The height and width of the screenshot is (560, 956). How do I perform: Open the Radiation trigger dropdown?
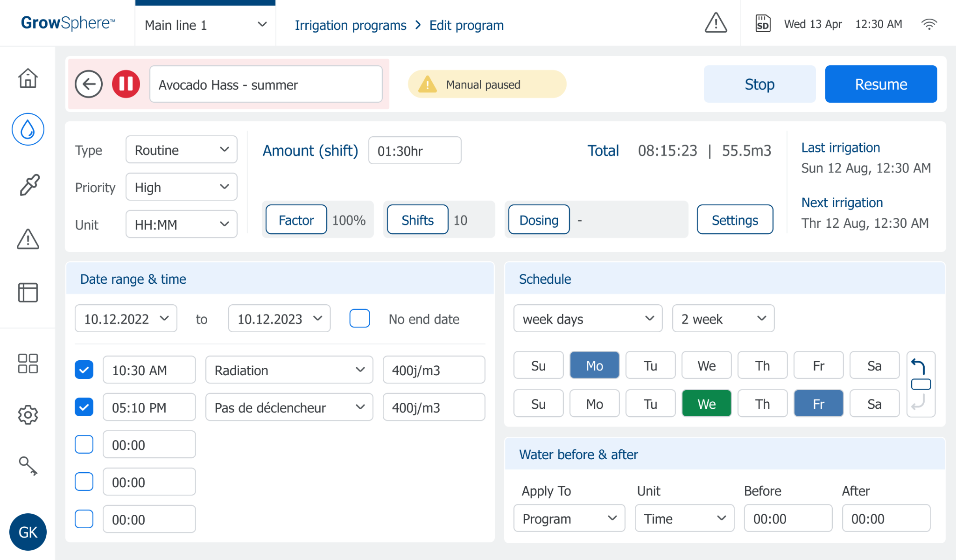(x=289, y=370)
